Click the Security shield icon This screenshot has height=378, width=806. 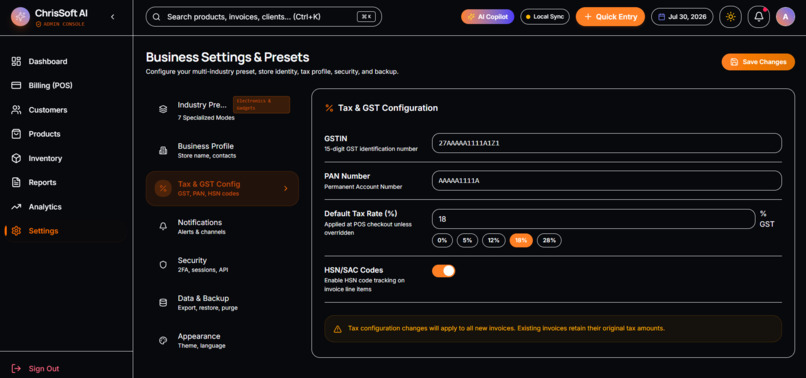[163, 264]
